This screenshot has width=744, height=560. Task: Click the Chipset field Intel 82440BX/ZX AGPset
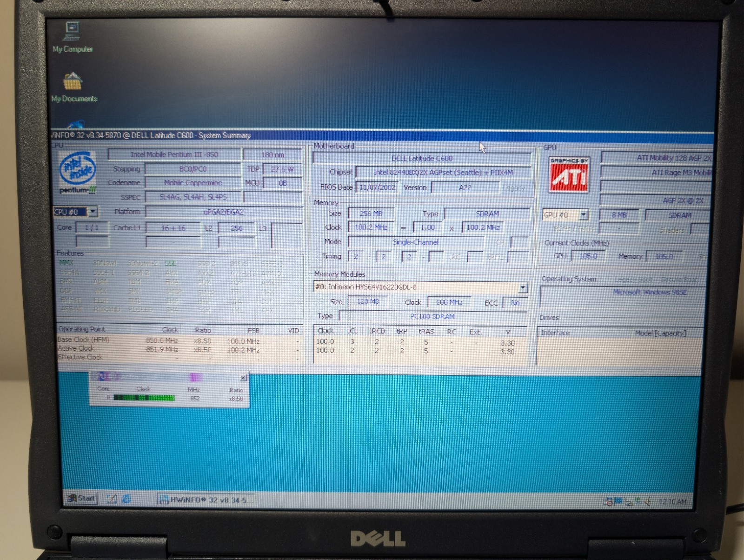tap(443, 173)
